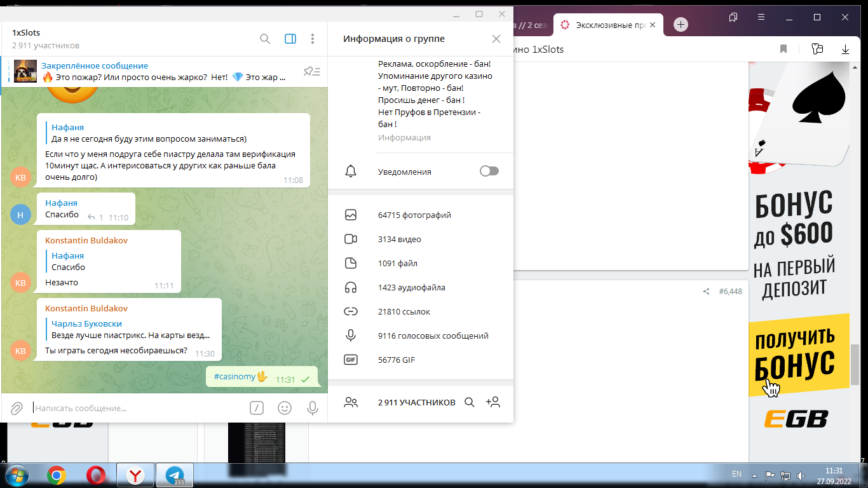Open Opera from the taskbar

click(96, 475)
